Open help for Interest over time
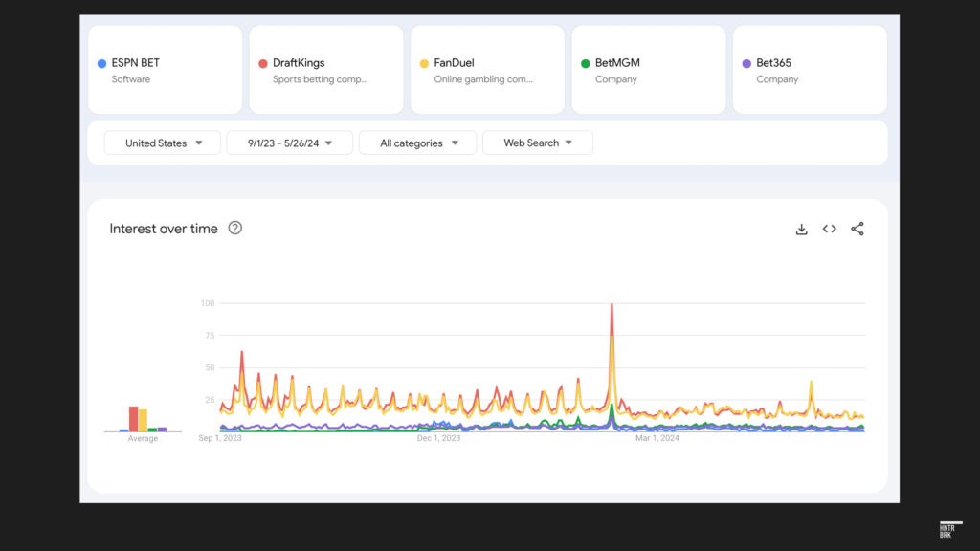This screenshot has width=980, height=551. pos(235,228)
